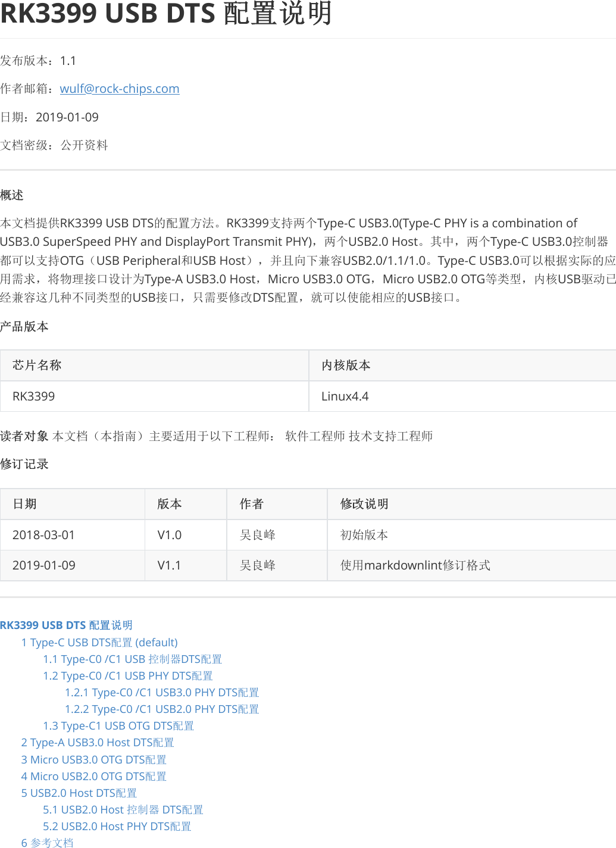Open 4 Micro USB2.0 OTG DTS配置 link
The image size is (616, 848).
click(x=94, y=776)
